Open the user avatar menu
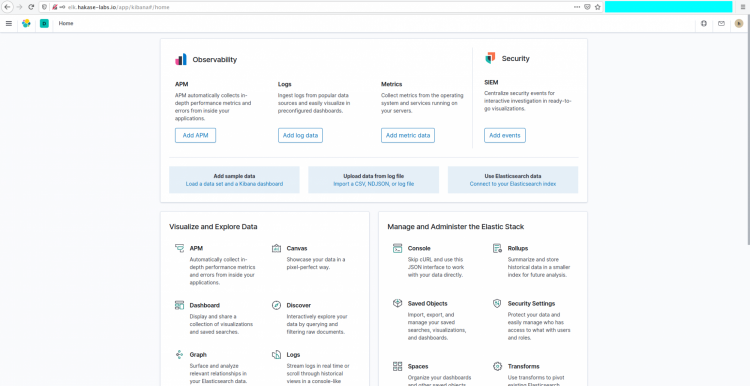Viewport: 750px width, 386px height. click(x=739, y=23)
